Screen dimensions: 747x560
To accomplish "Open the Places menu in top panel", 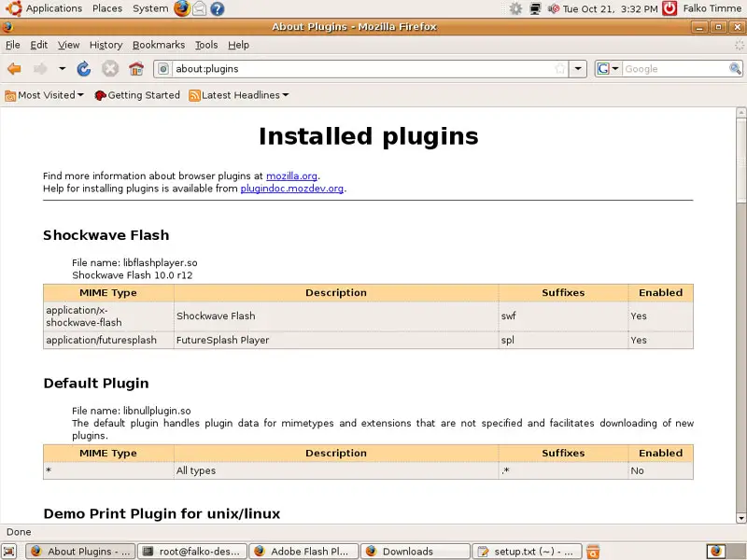I will pyautogui.click(x=107, y=8).
